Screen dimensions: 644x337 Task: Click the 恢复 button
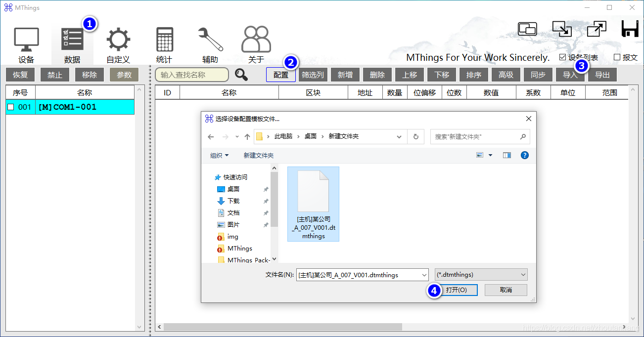click(x=20, y=75)
